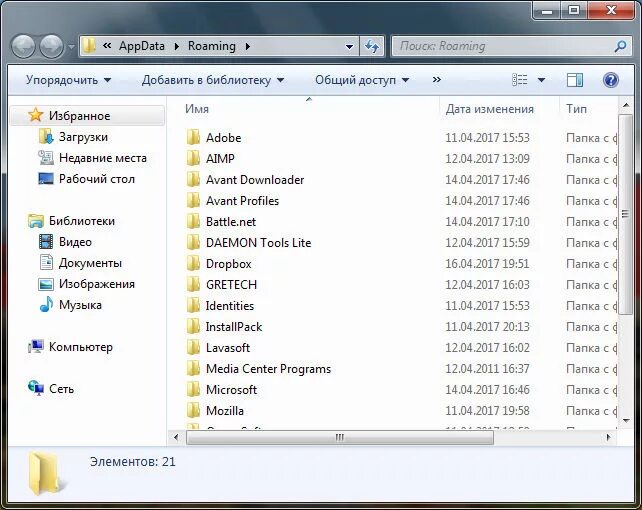Open the Добавить в библиотеку menu
The image size is (642, 510).
(x=213, y=80)
